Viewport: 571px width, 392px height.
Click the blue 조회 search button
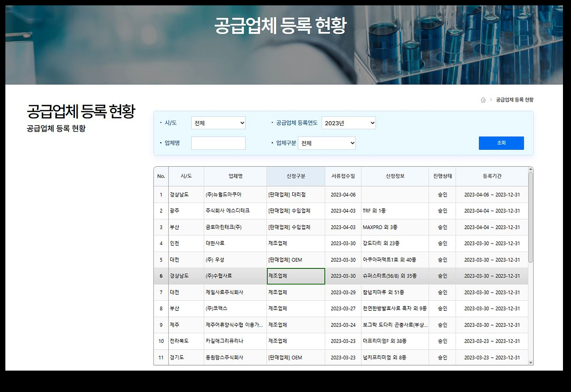pos(501,143)
